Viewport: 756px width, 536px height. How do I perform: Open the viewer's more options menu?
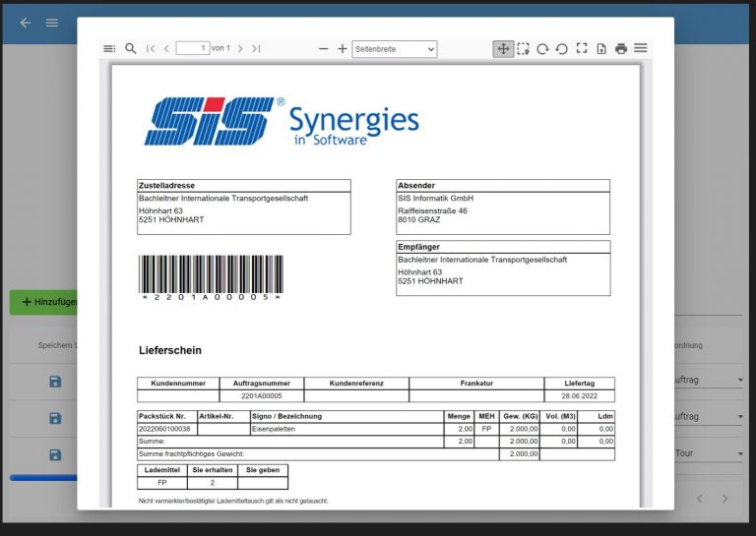641,48
